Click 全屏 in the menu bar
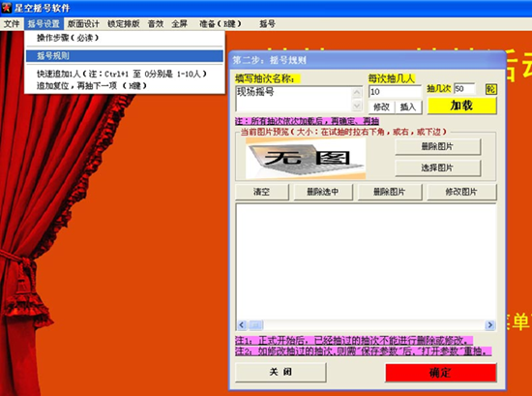 click(x=180, y=24)
